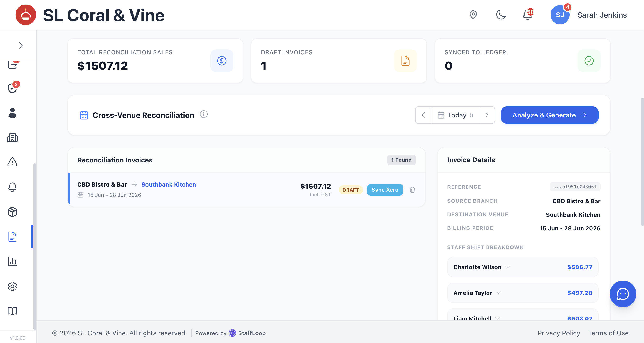Image resolution: width=644 pixels, height=343 pixels.
Task: Open the Privacy Policy link
Action: (x=559, y=333)
